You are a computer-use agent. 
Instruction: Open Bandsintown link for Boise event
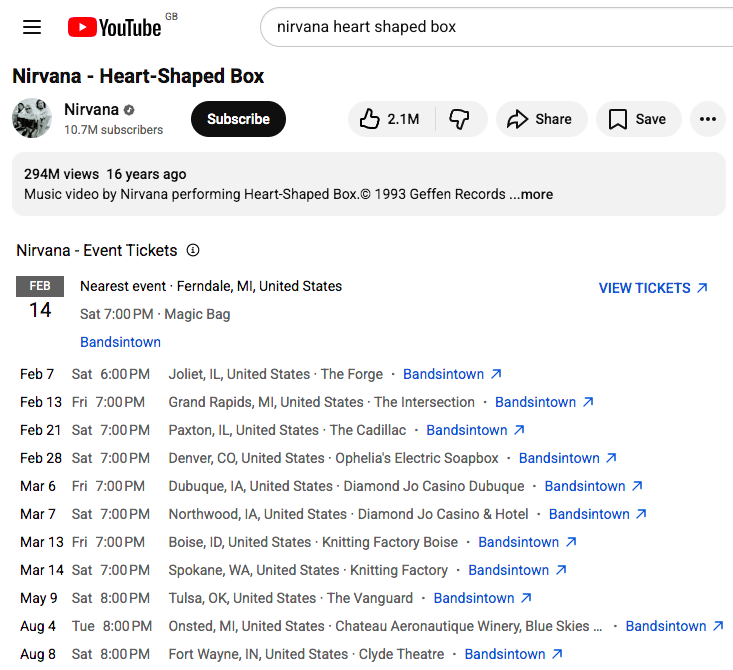click(527, 542)
